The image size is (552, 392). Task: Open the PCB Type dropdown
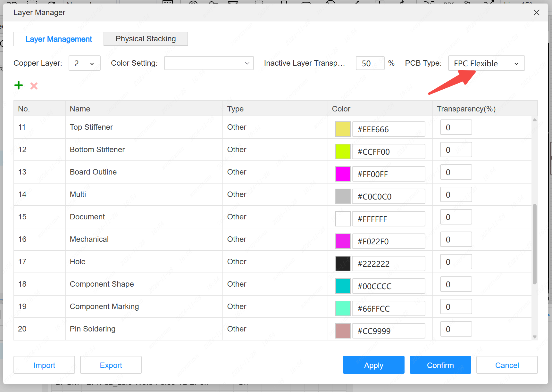click(x=486, y=63)
